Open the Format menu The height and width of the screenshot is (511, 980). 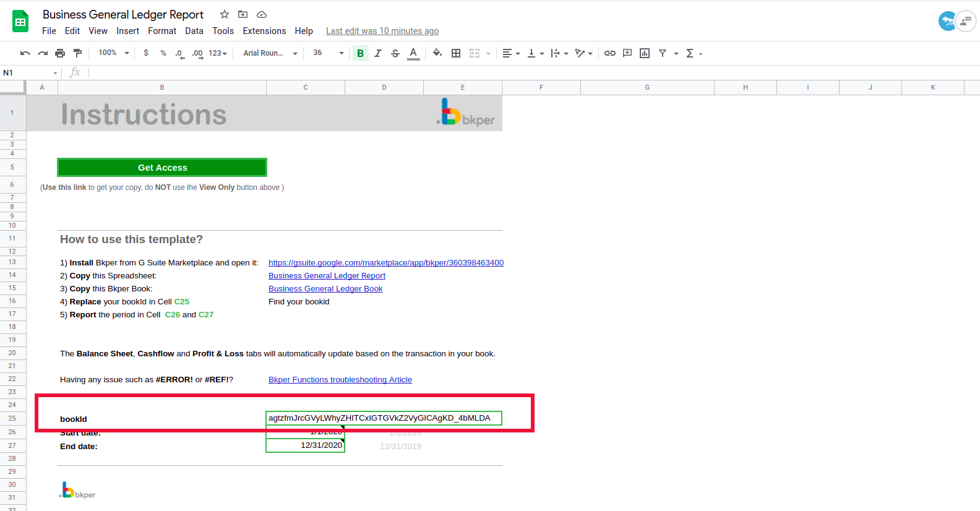click(162, 31)
